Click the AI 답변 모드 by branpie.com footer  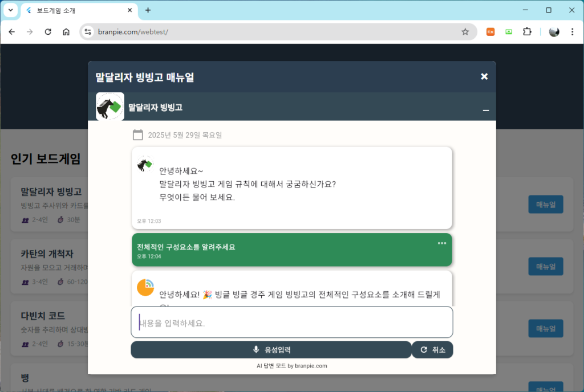point(292,366)
